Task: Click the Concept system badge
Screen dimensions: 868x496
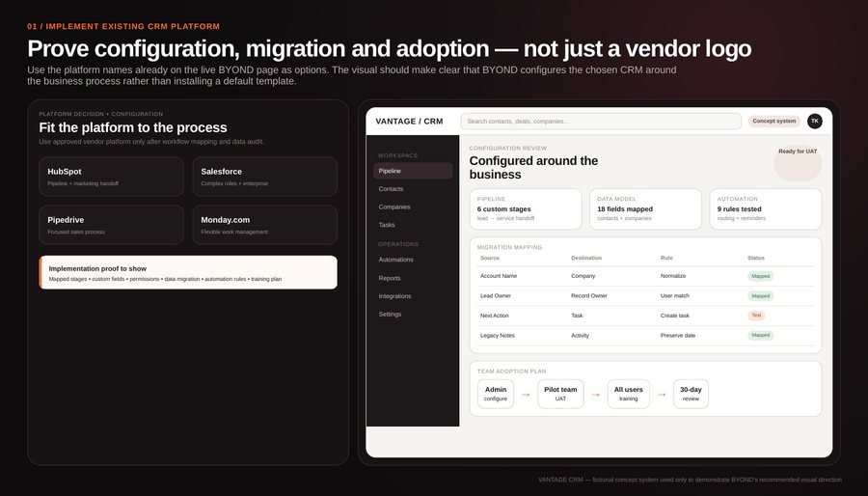Action: 773,121
